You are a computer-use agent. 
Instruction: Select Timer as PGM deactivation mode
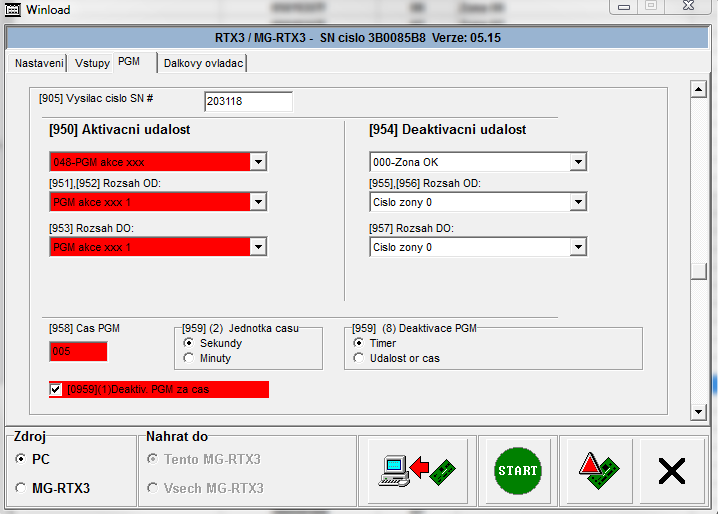(360, 342)
